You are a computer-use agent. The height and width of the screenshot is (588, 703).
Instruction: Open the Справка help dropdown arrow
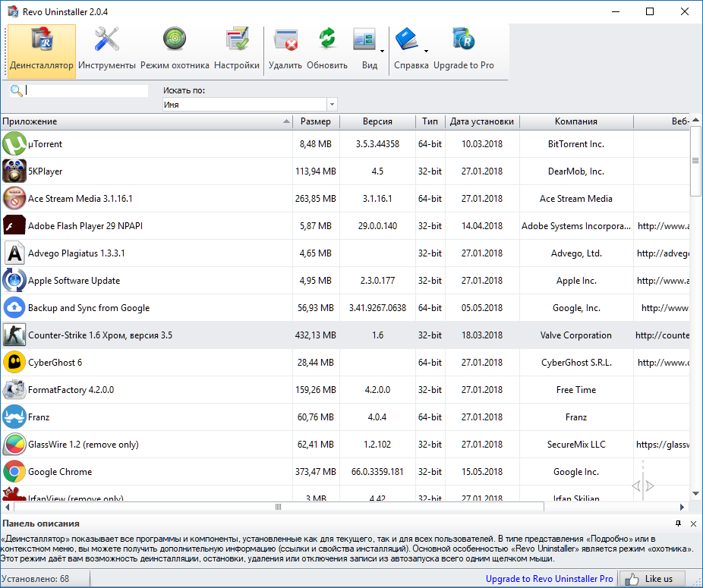(x=426, y=52)
